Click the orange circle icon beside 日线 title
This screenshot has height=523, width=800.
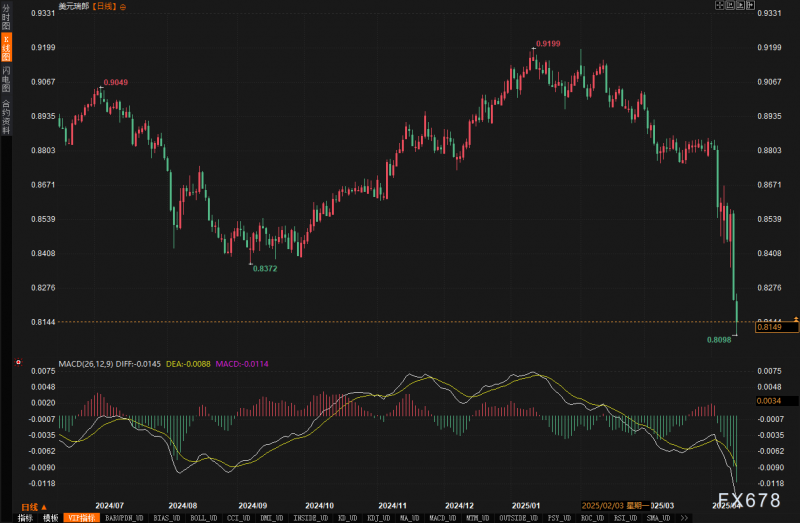coord(122,7)
